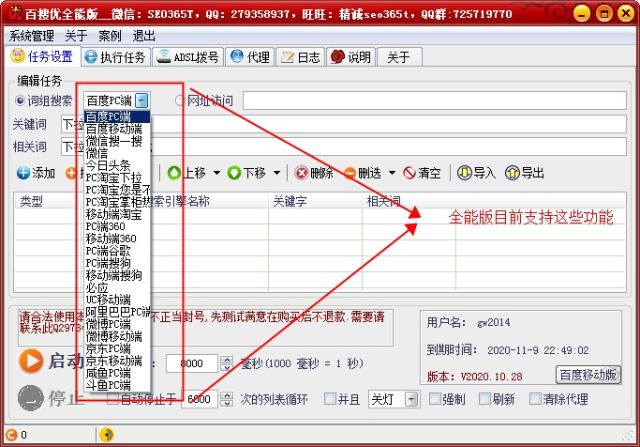Click the 删除 red X icon
640x447 pixels.
tap(301, 173)
